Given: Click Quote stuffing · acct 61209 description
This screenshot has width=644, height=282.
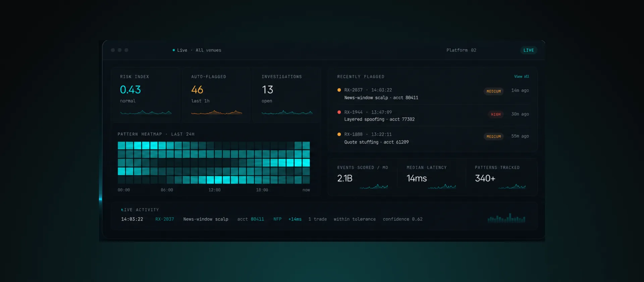Looking at the screenshot, I should click(x=376, y=142).
